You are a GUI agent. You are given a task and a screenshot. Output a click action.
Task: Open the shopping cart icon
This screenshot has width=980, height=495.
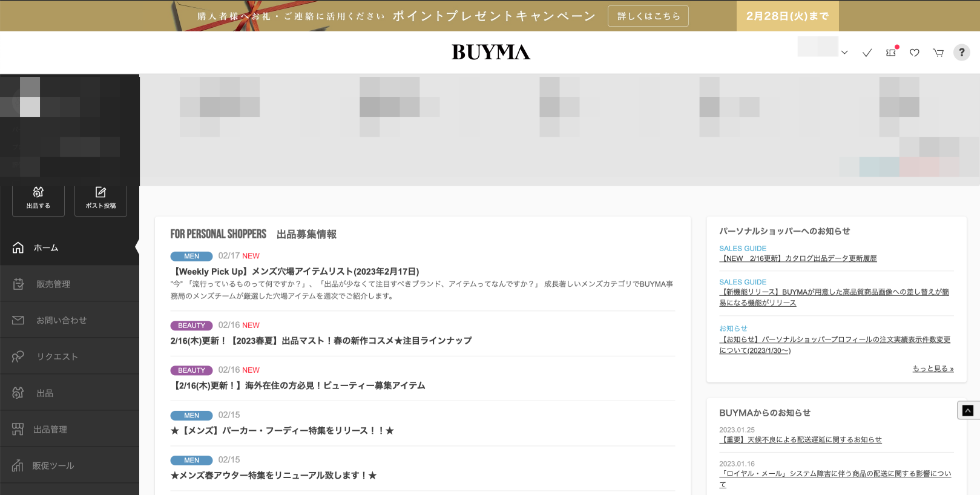938,53
